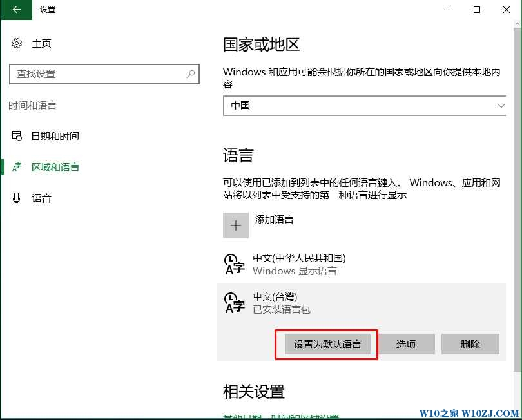The image size is (522, 420).
Task: Click the 语音 microphone icon
Action: click(16, 198)
